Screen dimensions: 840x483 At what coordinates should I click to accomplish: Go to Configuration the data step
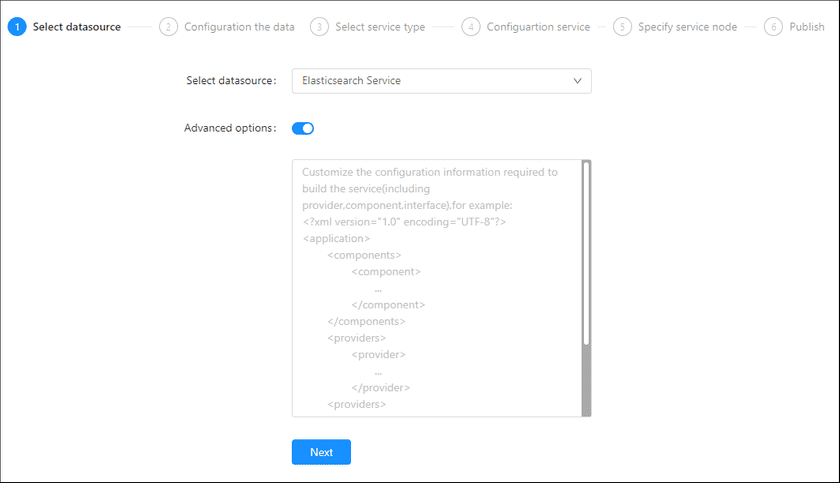click(239, 27)
